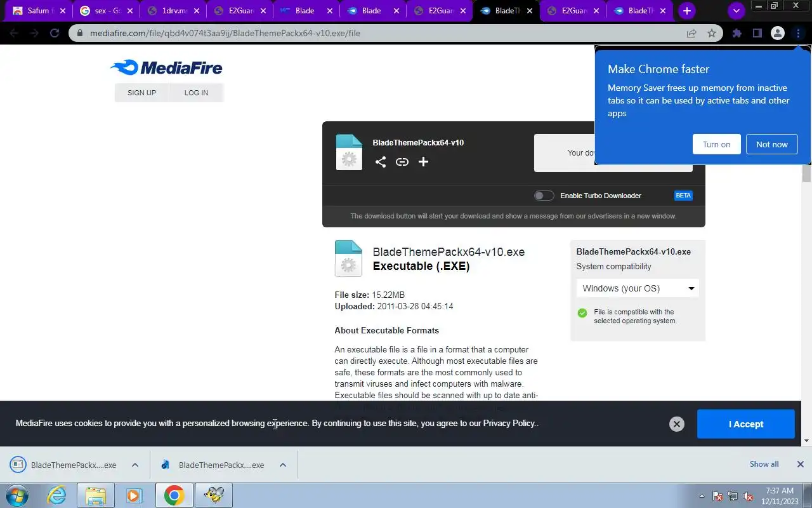Click the BETA badge
Screen dimensions: 812x508
[x=683, y=196]
